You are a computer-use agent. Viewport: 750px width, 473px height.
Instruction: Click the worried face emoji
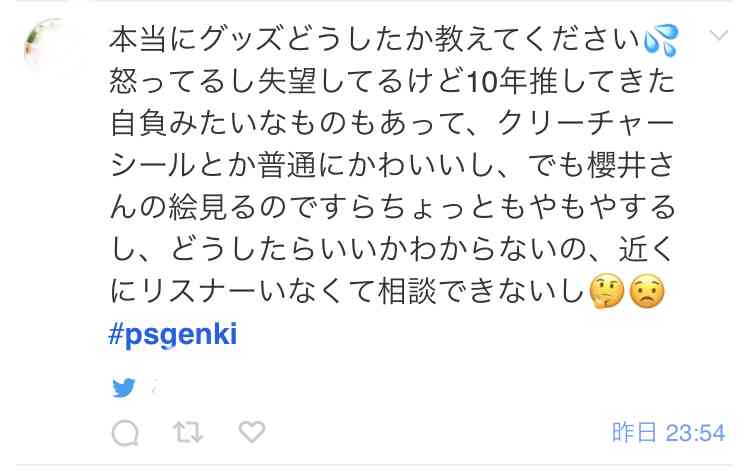(647, 291)
